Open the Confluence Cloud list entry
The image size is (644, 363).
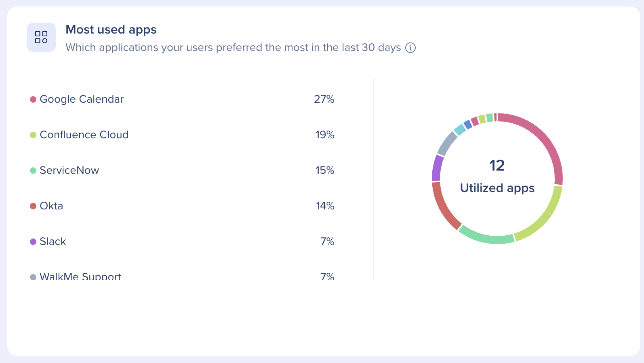click(x=84, y=135)
